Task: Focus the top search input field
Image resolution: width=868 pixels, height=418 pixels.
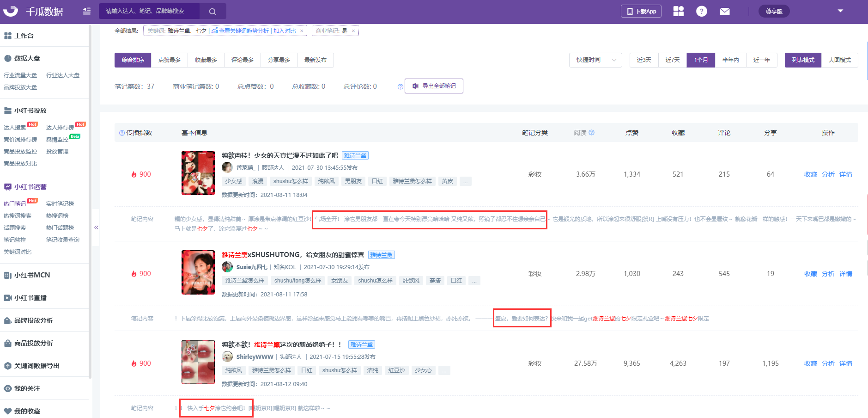Action: (149, 11)
